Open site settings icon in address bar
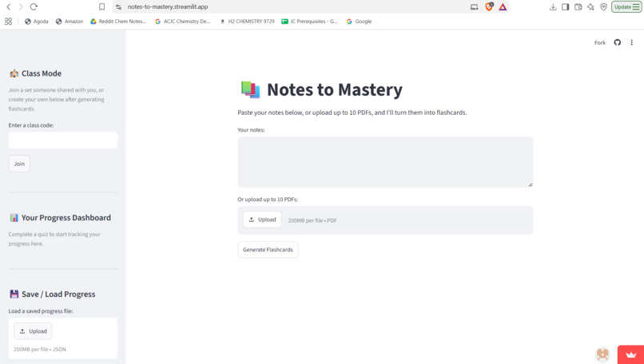Viewport: 644px width, 364px height. [x=119, y=6]
